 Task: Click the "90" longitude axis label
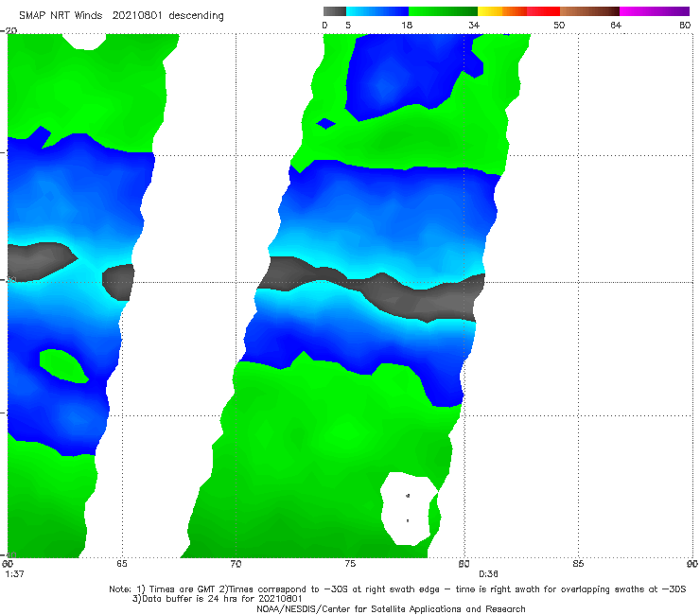(x=692, y=564)
